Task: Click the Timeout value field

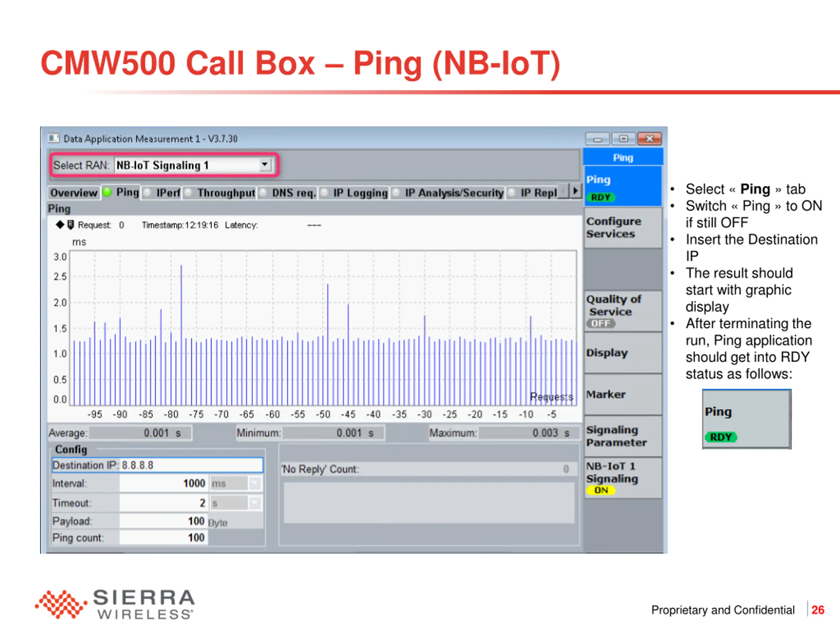Action: 164,503
